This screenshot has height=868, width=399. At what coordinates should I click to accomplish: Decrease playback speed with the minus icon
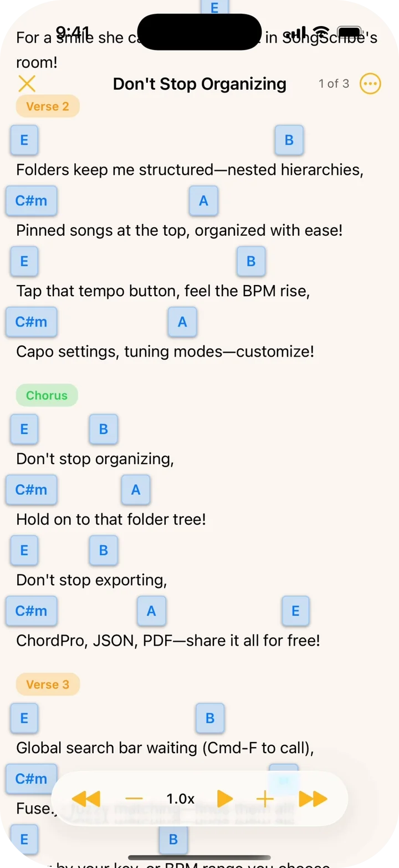click(134, 799)
